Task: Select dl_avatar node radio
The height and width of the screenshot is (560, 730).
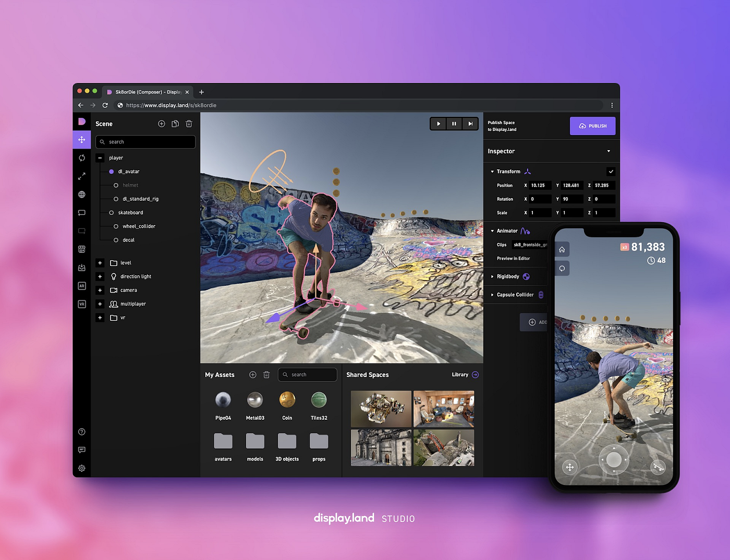Action: tap(111, 172)
